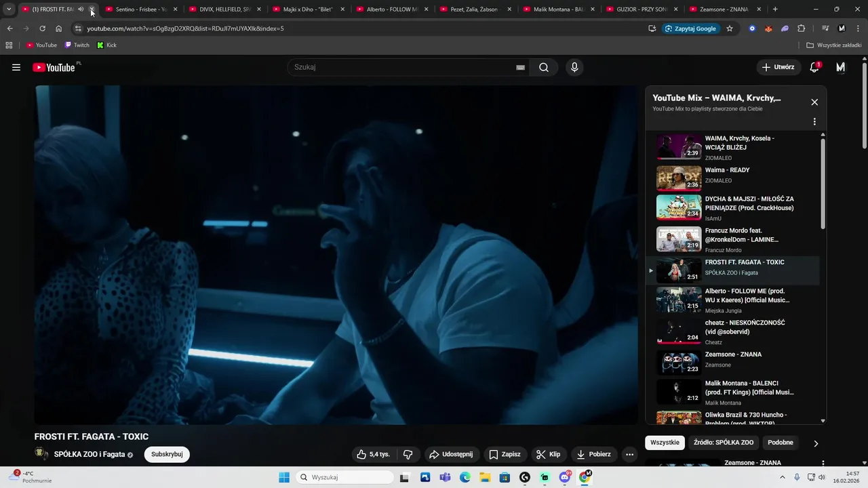Viewport: 868px width, 488px height.
Task: Open the fox extension icon
Action: point(768,28)
